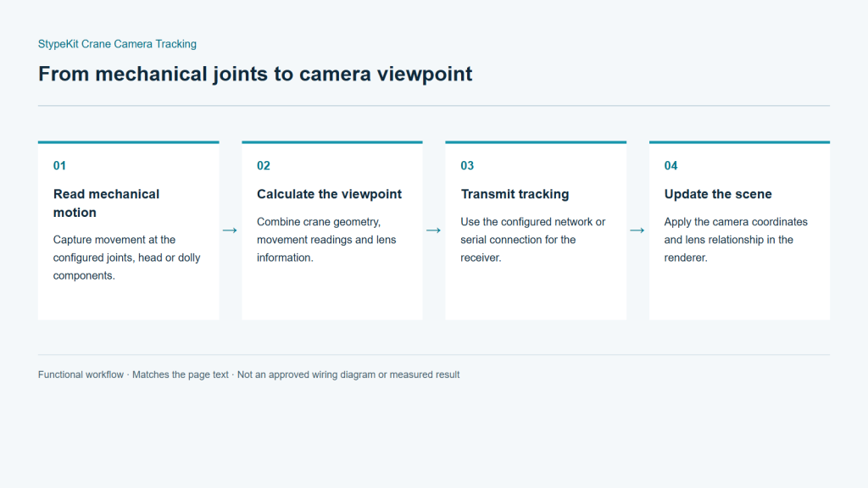The height and width of the screenshot is (488, 868).
Task: Click step number 03
Action: tap(467, 165)
